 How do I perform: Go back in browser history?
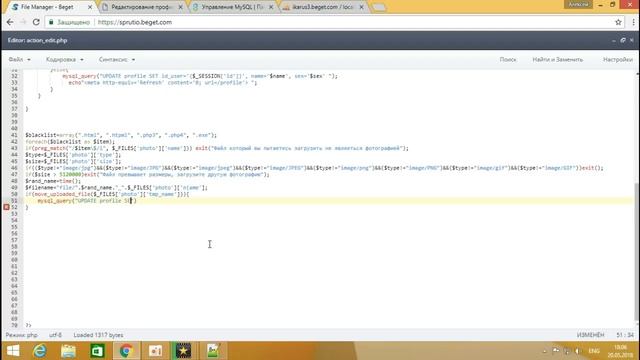10,22
